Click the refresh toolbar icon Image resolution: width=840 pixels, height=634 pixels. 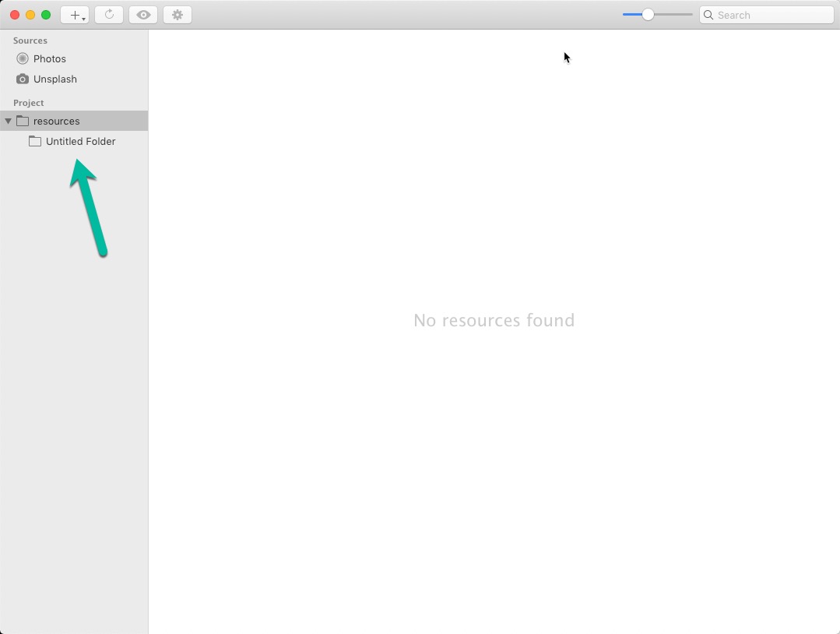109,15
